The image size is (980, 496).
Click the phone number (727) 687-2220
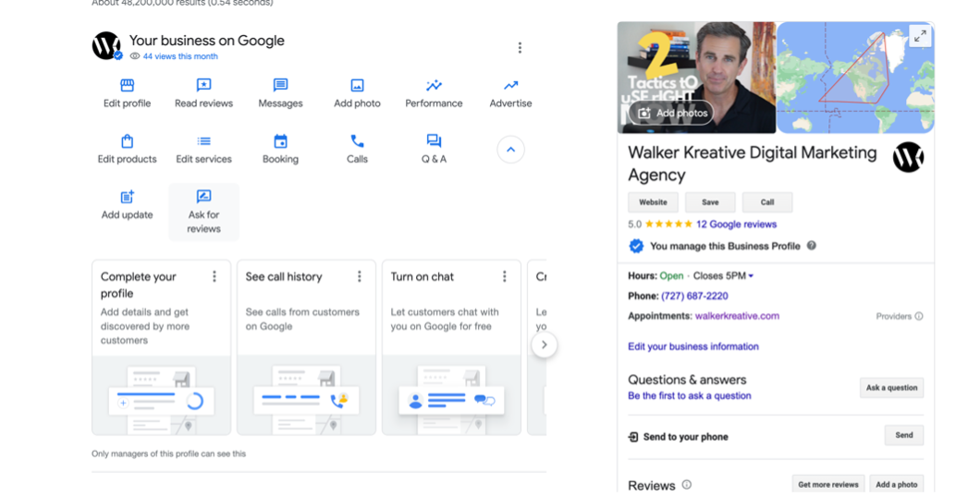point(694,296)
